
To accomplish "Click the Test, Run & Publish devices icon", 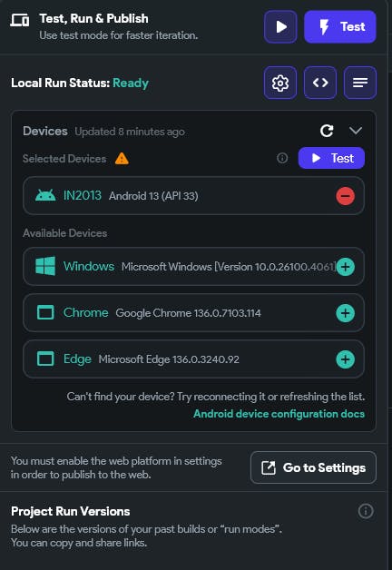I will pos(20,20).
